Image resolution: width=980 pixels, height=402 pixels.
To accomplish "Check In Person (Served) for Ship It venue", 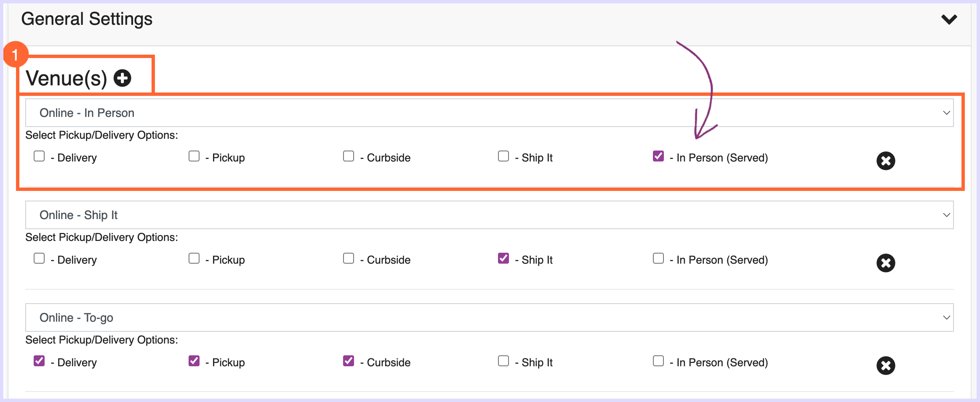I will point(658,258).
